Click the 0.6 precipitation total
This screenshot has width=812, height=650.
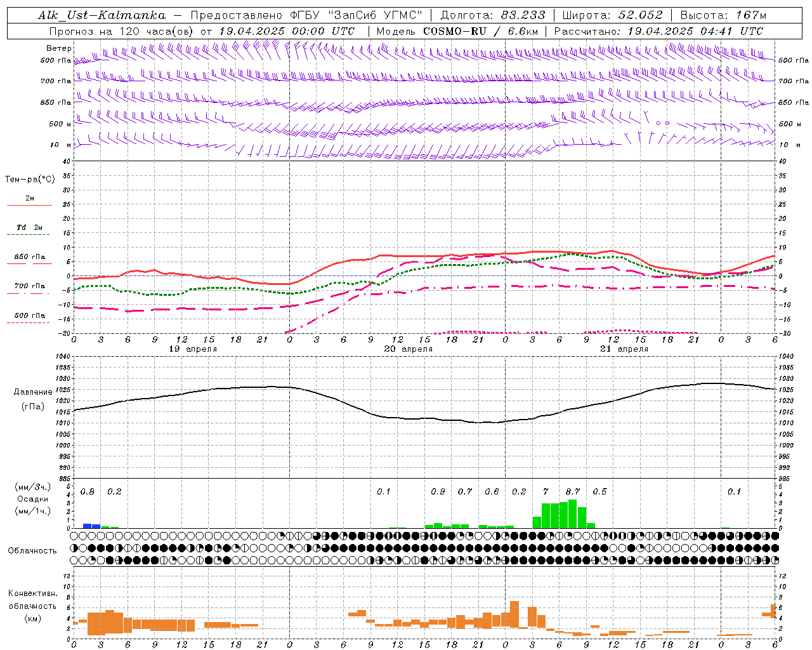point(492,492)
